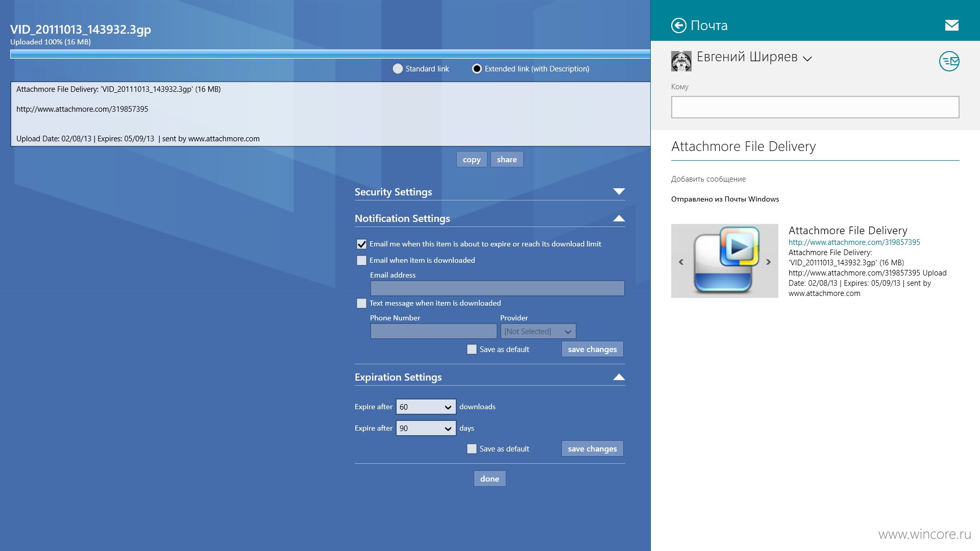This screenshot has width=980, height=551.
Task: Click the upload progress bar
Action: click(330, 54)
